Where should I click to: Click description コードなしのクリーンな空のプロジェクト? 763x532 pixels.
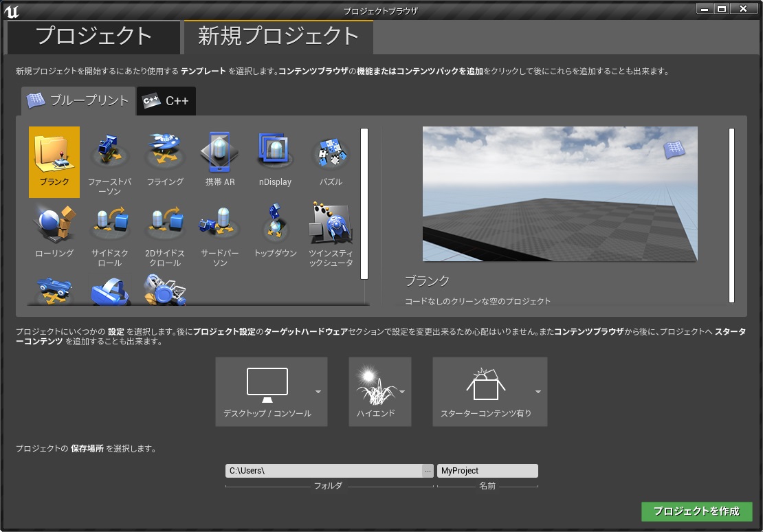pos(477,301)
